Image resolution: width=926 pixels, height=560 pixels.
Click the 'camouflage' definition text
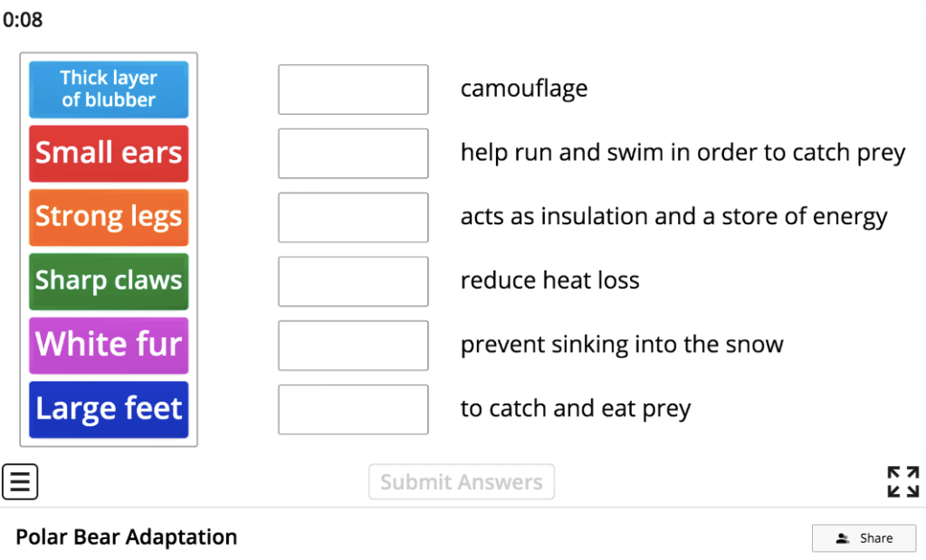(524, 89)
